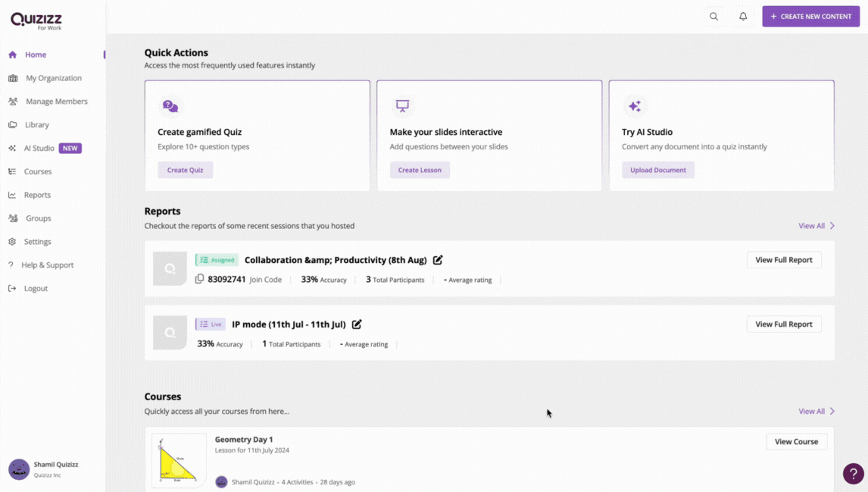The image size is (868, 492).
Task: Click View All for the Reports section
Action: (816, 225)
